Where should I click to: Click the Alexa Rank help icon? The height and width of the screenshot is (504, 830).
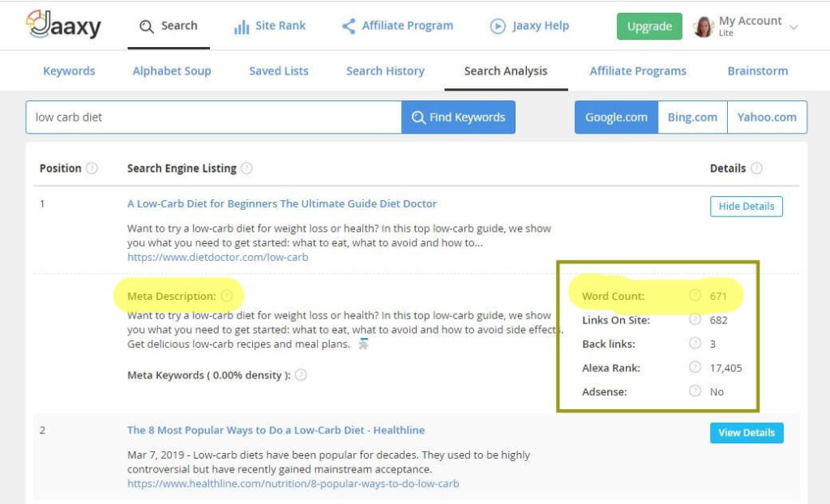(x=695, y=367)
